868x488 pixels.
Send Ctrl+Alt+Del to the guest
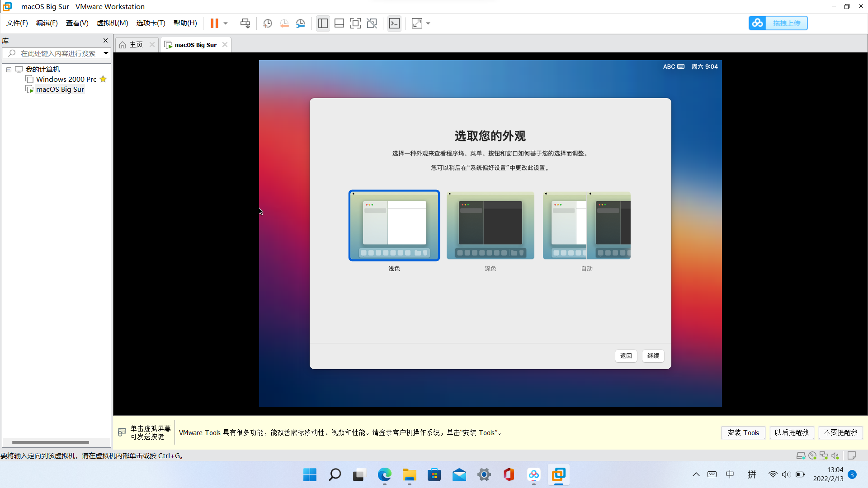pyautogui.click(x=245, y=23)
